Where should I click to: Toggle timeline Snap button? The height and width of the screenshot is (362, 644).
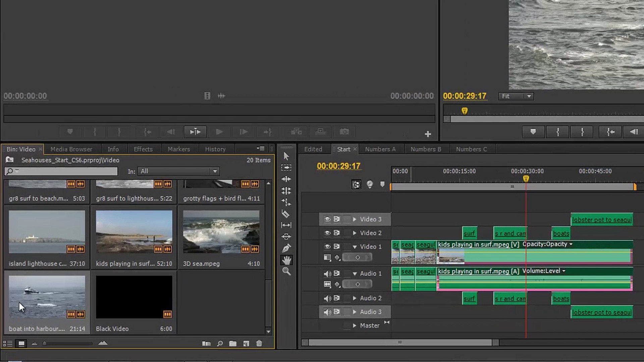356,184
